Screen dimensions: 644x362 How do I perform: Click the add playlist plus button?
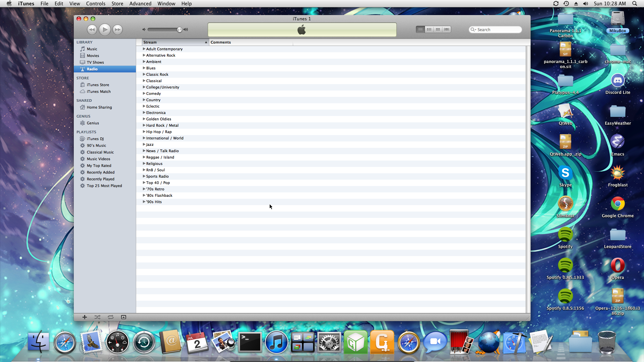(85, 317)
